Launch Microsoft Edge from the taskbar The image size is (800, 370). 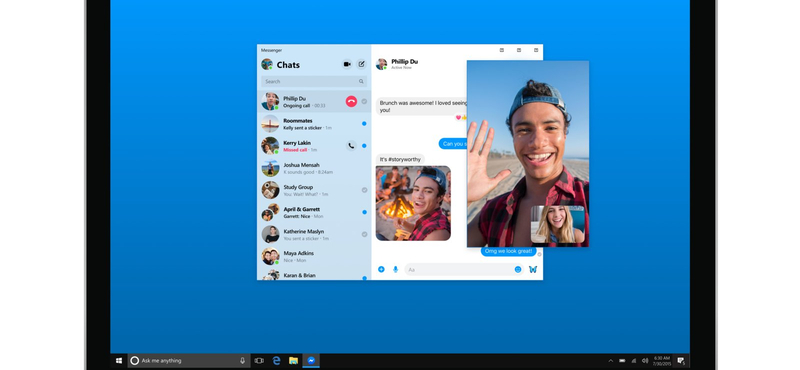pos(277,361)
